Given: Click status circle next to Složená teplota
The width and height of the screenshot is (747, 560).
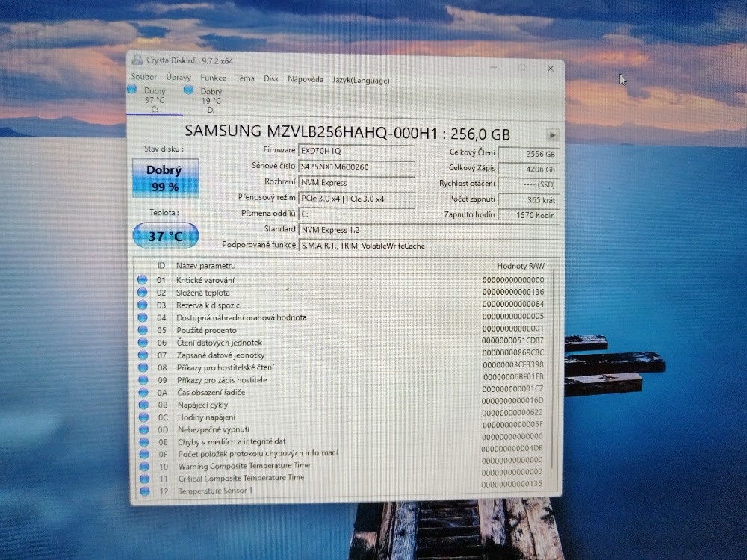Looking at the screenshot, I should [142, 293].
